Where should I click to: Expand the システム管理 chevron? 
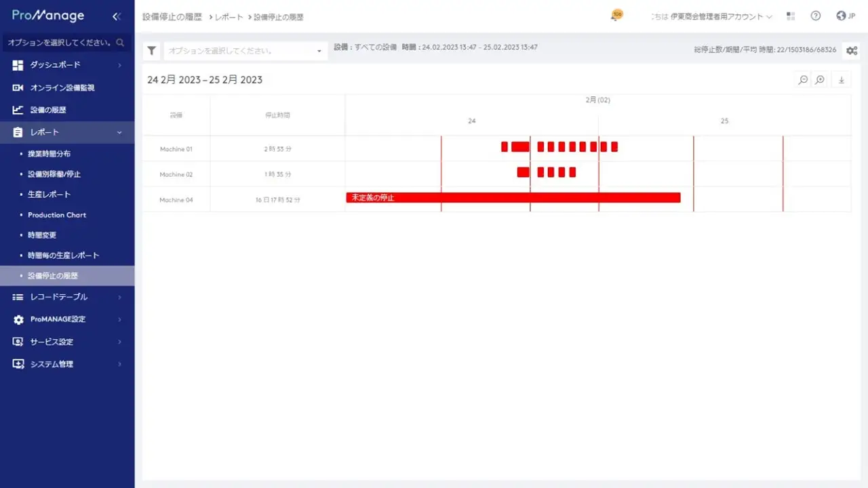[x=119, y=364]
